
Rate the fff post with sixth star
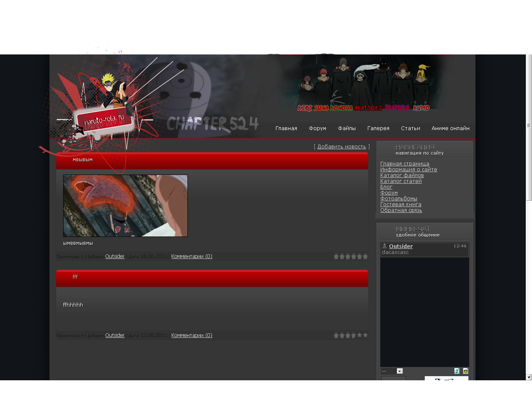(x=365, y=335)
